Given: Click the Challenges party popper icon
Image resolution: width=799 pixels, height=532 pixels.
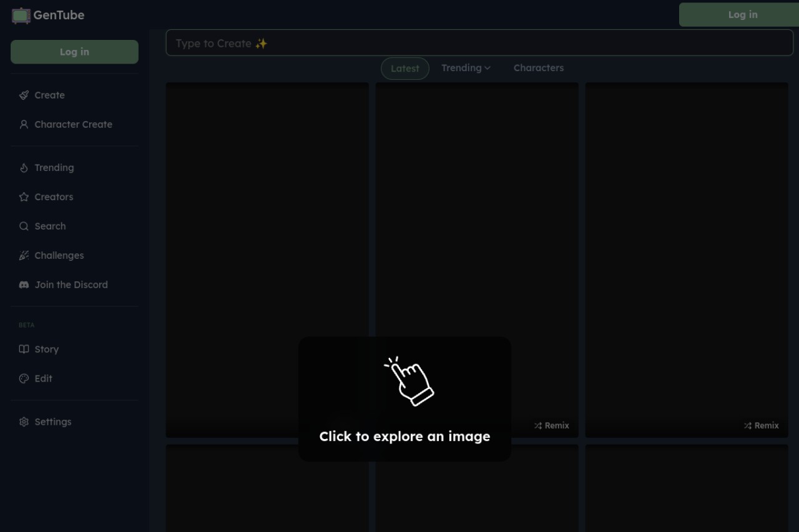Looking at the screenshot, I should pyautogui.click(x=24, y=256).
